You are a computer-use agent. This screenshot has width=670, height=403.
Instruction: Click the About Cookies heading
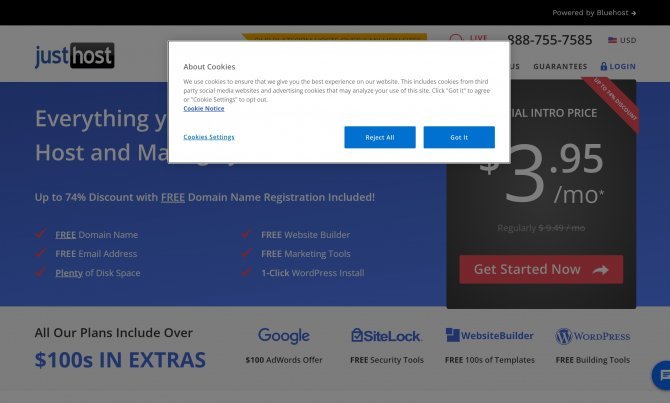(x=209, y=67)
